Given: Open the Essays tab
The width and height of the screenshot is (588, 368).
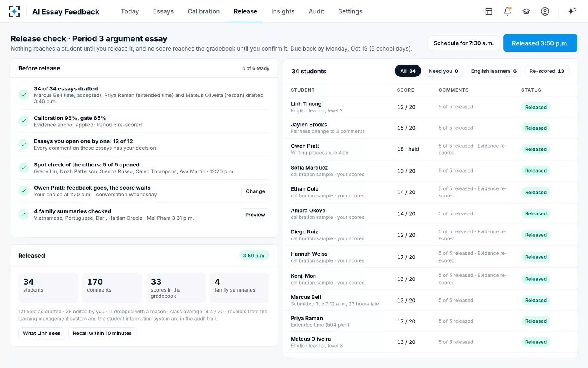Looking at the screenshot, I should (x=163, y=11).
